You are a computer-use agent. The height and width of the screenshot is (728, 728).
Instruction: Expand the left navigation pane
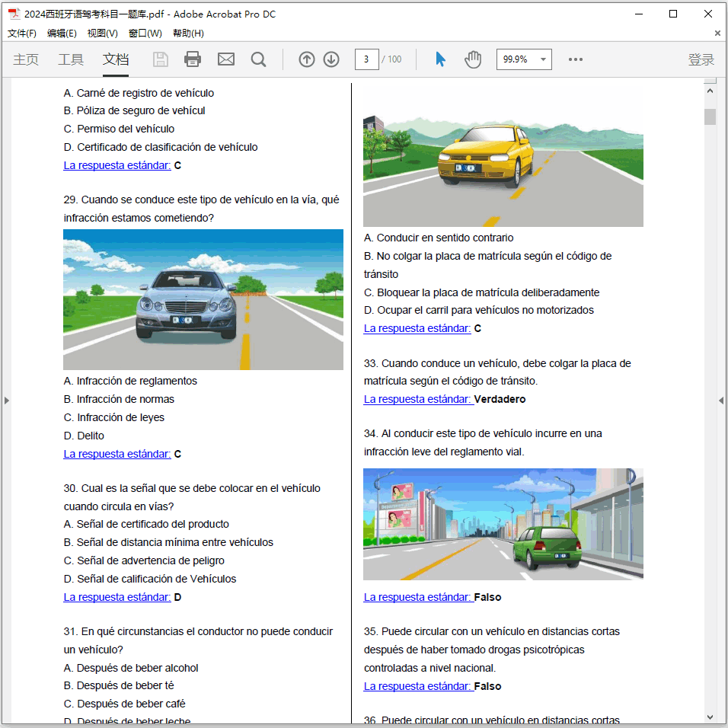pos(7,401)
